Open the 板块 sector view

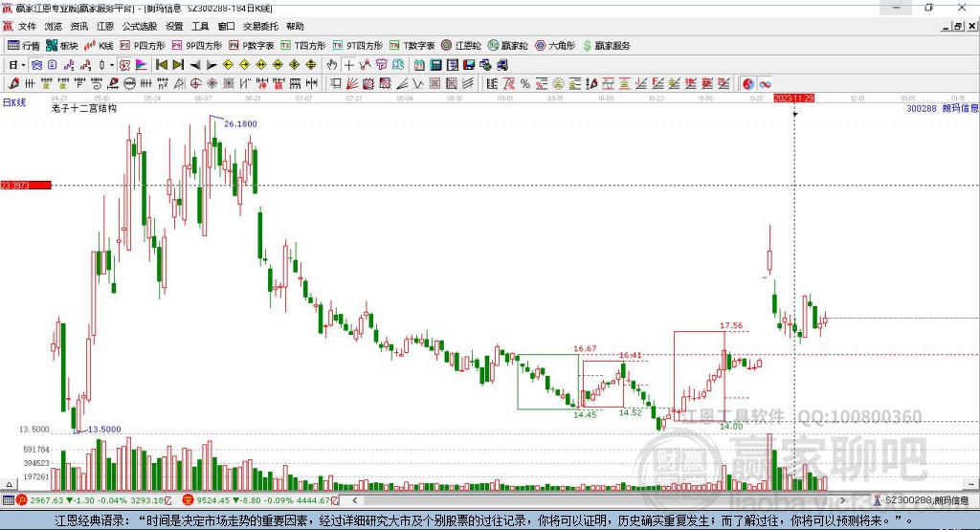click(x=61, y=46)
